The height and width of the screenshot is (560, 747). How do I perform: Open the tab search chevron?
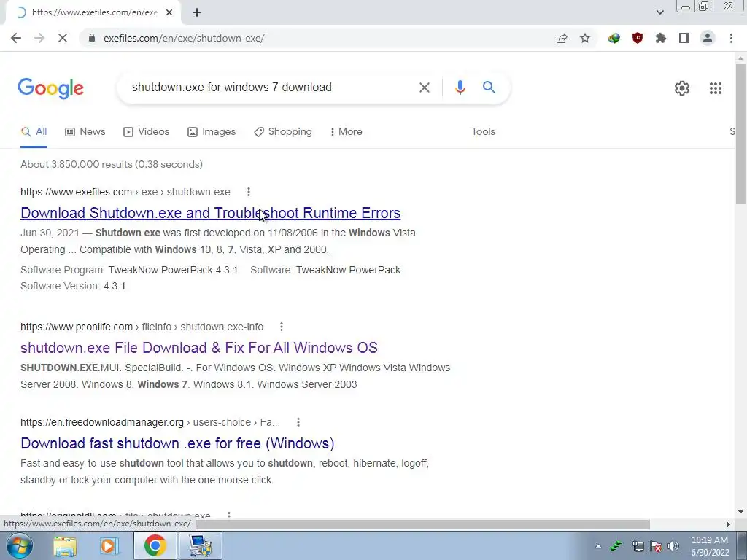click(659, 13)
